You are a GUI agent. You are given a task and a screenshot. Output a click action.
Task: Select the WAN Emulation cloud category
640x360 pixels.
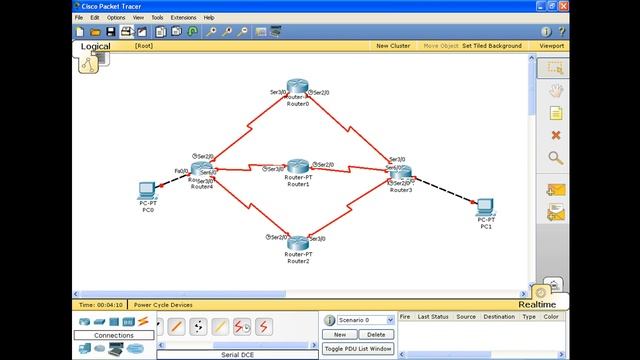pos(99,349)
